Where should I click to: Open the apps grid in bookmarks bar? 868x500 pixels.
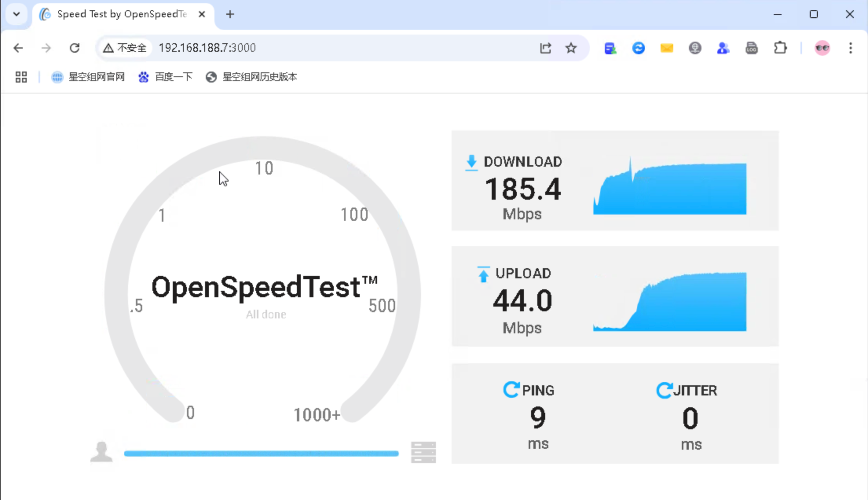coord(21,77)
